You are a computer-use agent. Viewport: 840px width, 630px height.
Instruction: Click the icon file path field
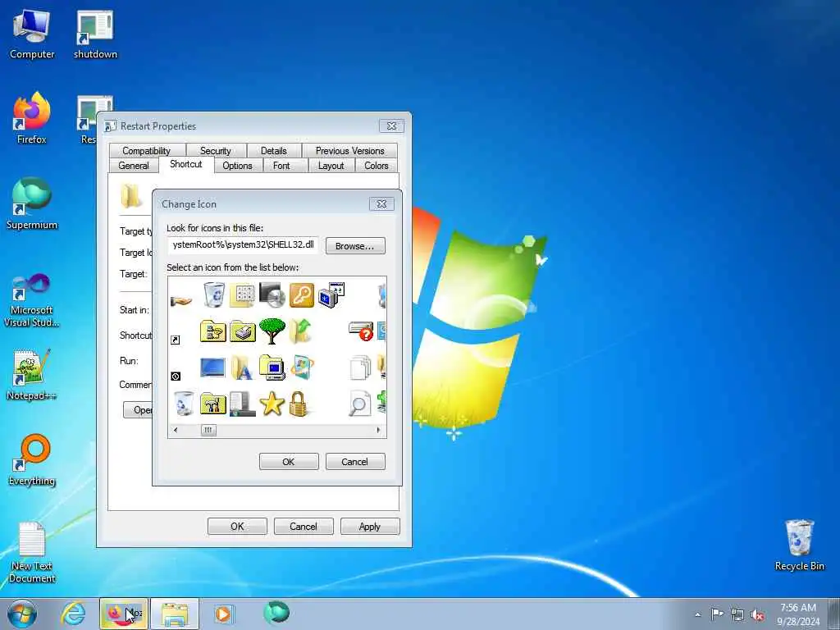click(243, 244)
